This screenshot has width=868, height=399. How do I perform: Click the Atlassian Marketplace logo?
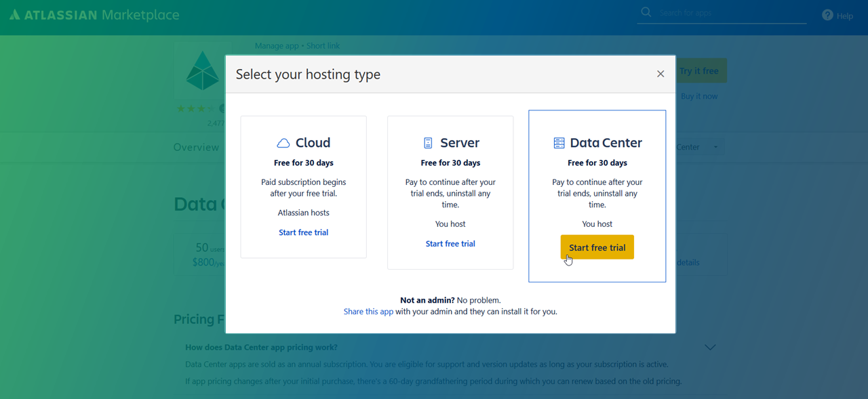click(x=94, y=15)
